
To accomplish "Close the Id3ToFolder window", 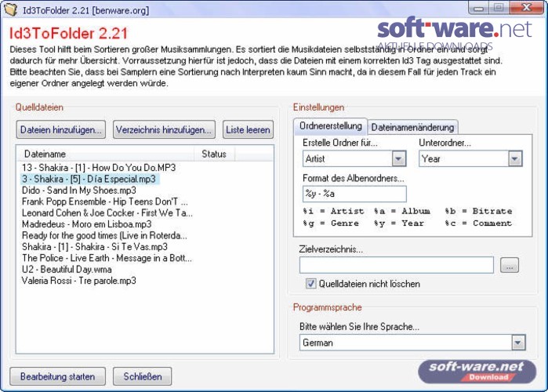I will (x=527, y=7).
